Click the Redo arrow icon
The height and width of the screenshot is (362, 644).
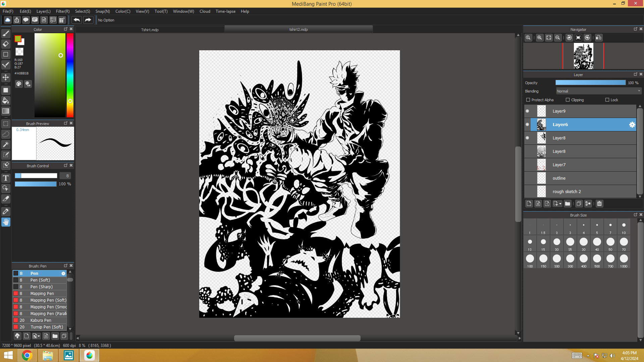tap(88, 20)
